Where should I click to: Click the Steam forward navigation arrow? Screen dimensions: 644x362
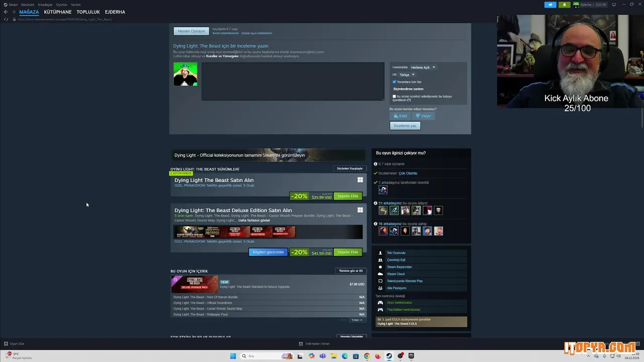pos(13,12)
